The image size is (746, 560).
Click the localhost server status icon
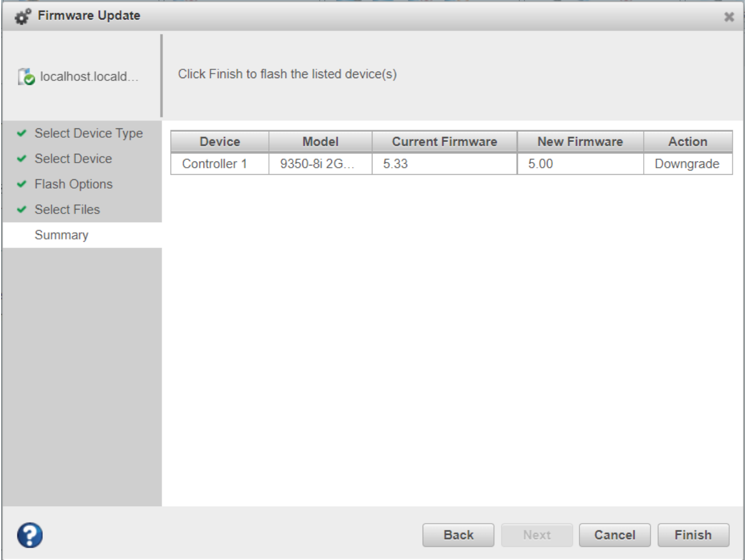(26, 76)
